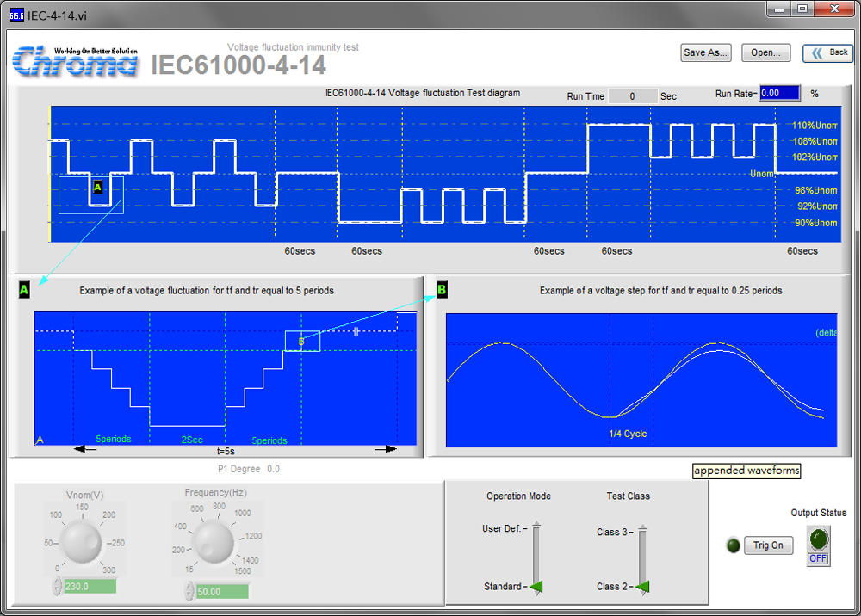Viewport: 861px width, 616px height.
Task: Click the Open... button
Action: [766, 52]
